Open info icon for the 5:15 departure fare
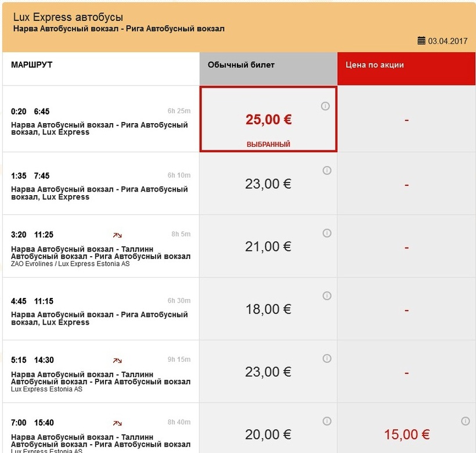This screenshot has height=453, width=476. point(327,358)
